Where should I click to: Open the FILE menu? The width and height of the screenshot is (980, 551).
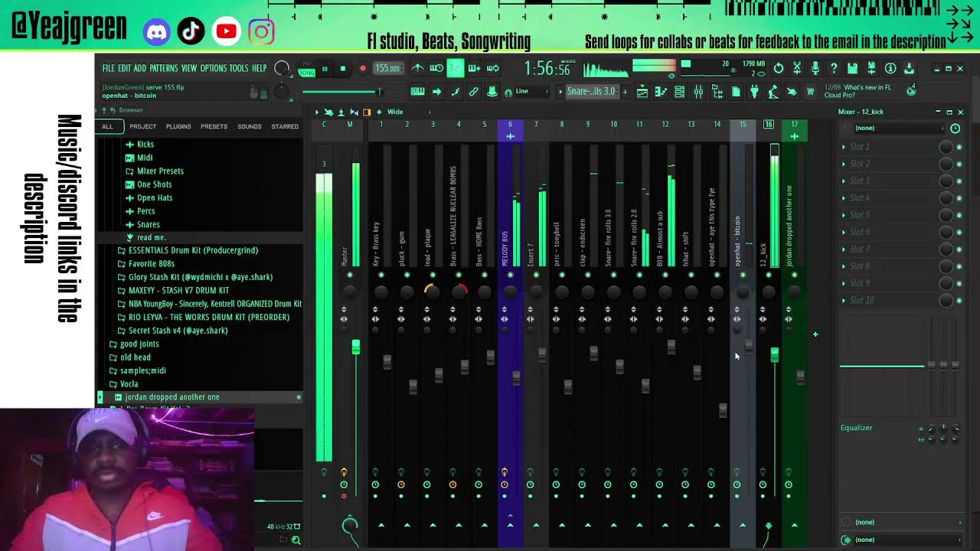click(x=109, y=68)
